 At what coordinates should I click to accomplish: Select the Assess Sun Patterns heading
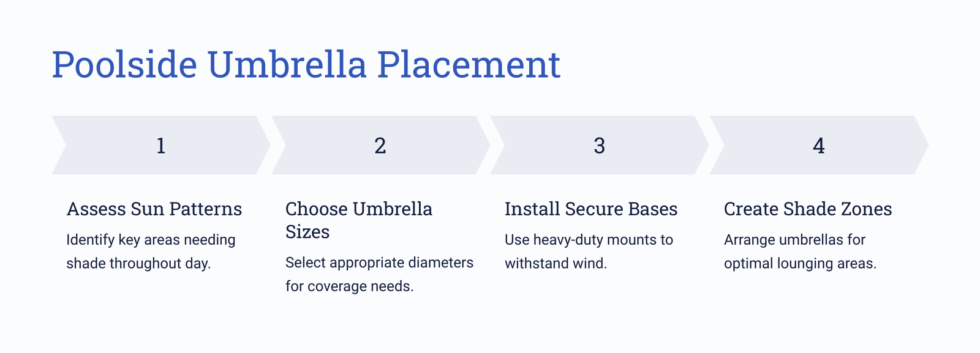coord(154,209)
